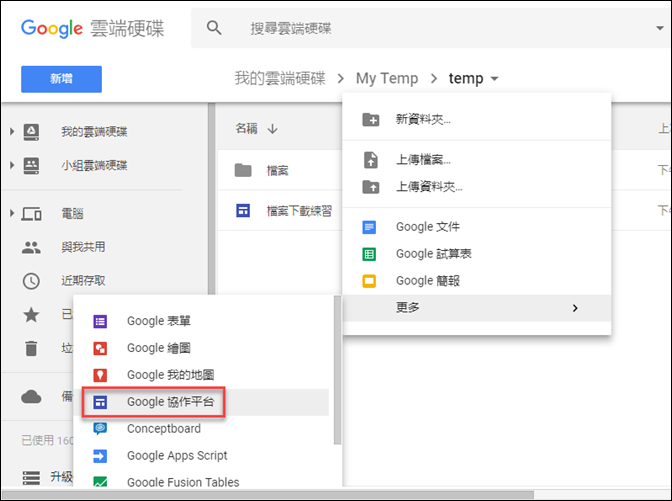Click the My Drive icon in sidebar
The width and height of the screenshot is (672, 501).
click(x=31, y=132)
